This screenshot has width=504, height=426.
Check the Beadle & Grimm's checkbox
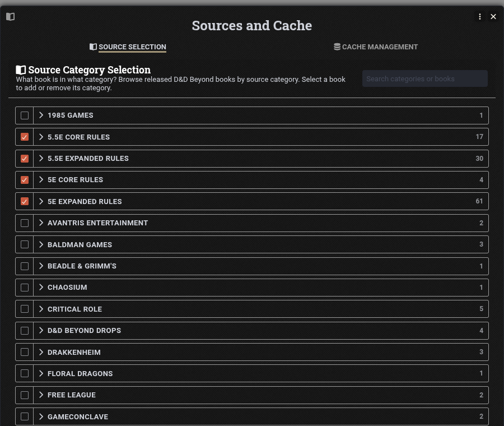(25, 266)
